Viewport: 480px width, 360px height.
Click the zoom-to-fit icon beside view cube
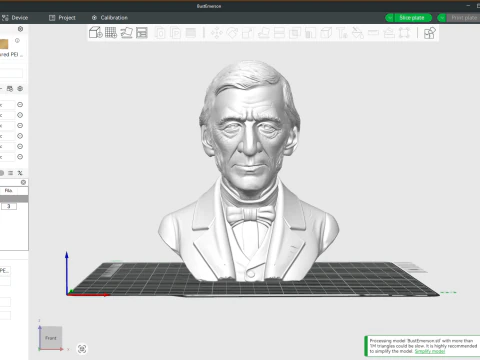(x=82, y=349)
